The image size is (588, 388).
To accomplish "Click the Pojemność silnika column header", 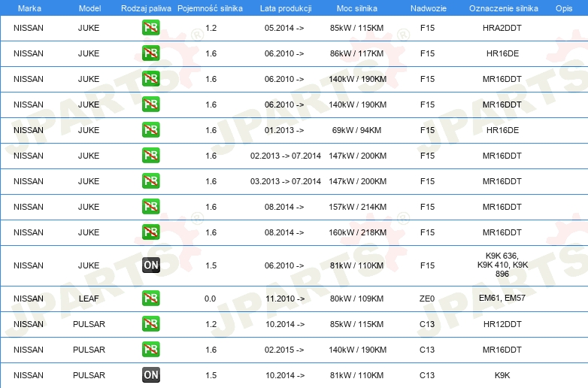I will [210, 8].
